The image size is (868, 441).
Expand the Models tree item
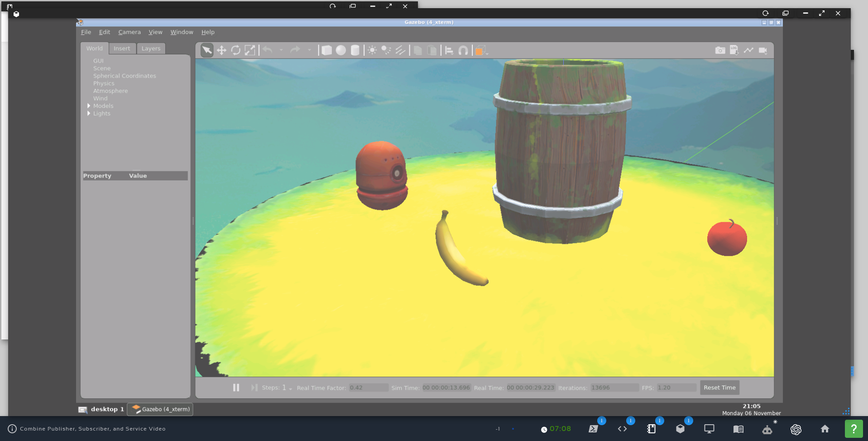[89, 106]
